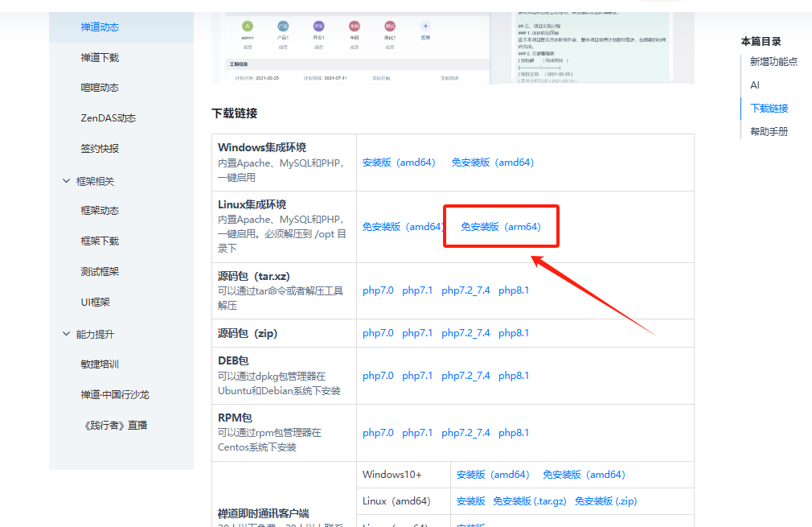The image size is (812, 527).
Task: Click the RPM包 row title
Action: 235,418
